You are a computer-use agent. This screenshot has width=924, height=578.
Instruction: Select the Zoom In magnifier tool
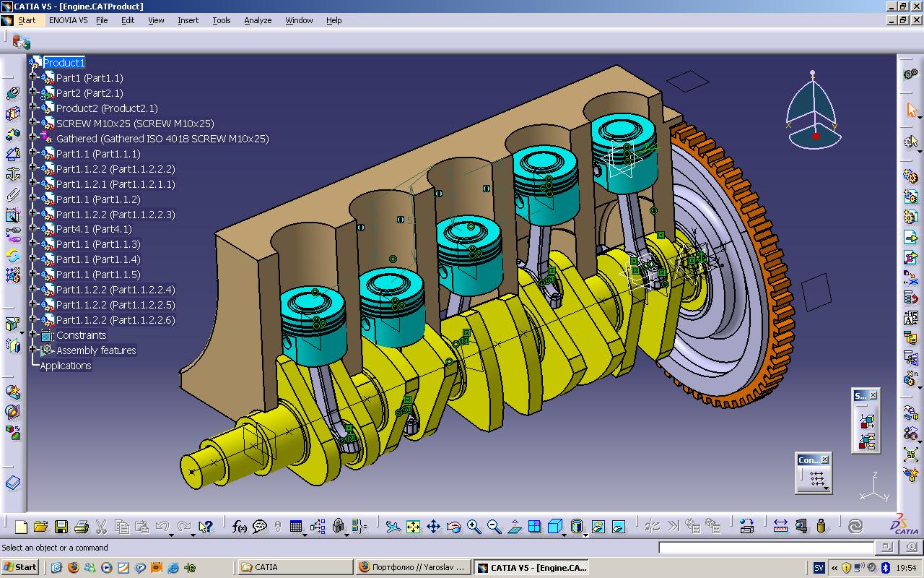(474, 526)
